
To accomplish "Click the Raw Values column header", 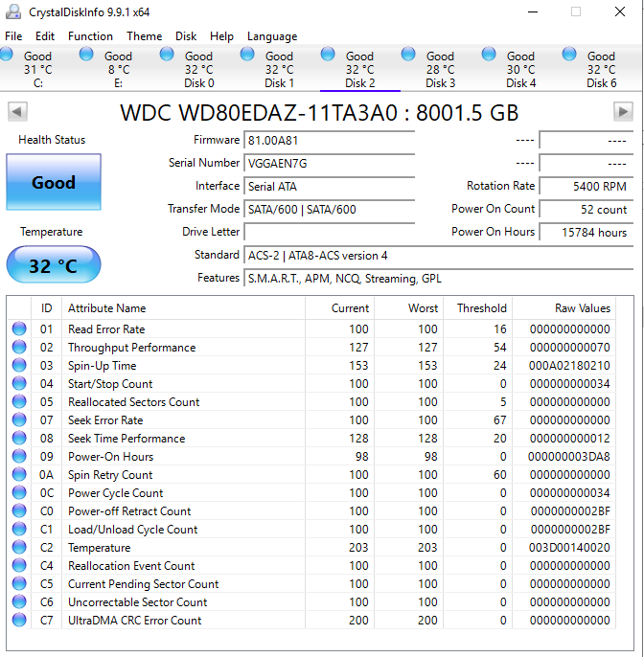I will coord(563,308).
